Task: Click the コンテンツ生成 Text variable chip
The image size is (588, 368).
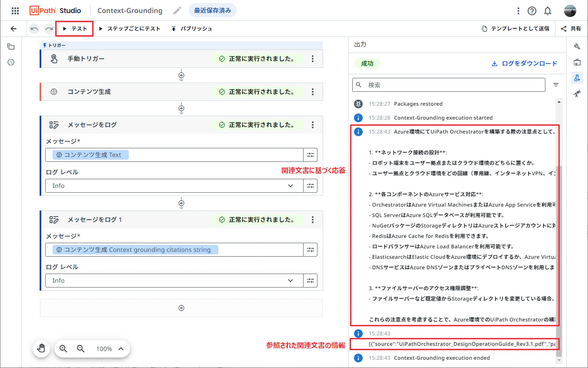Action: point(90,155)
